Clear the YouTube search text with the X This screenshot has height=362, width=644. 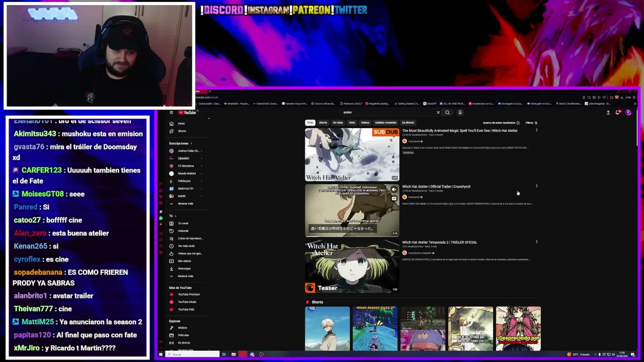(x=438, y=113)
